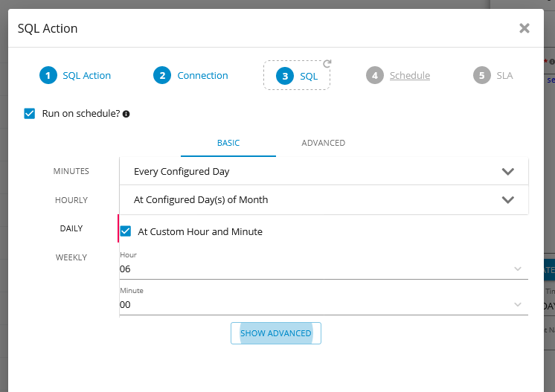Image resolution: width=555 pixels, height=392 pixels.
Task: Click the SHOW ADVANCED button
Action: pyautogui.click(x=276, y=333)
